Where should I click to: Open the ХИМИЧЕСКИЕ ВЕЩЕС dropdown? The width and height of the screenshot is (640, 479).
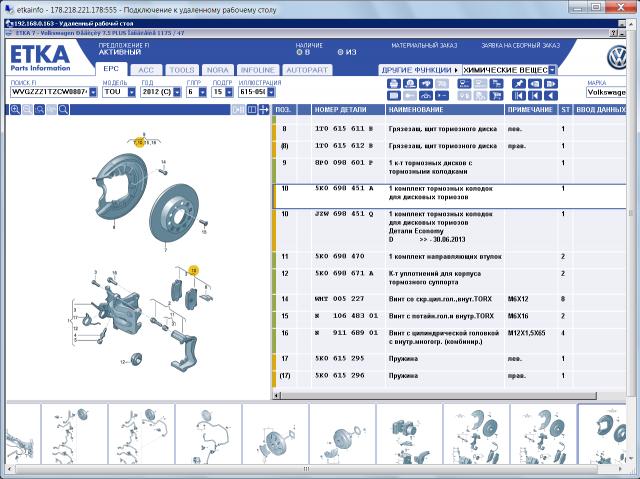(x=552, y=70)
